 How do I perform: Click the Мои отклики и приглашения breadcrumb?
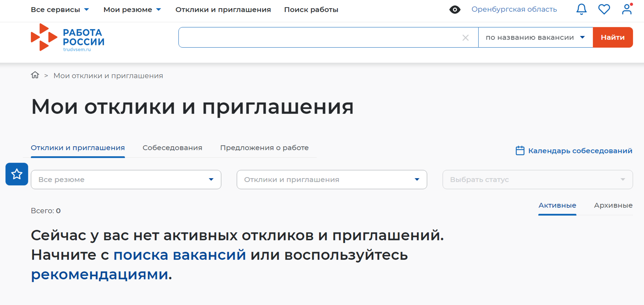coord(108,76)
